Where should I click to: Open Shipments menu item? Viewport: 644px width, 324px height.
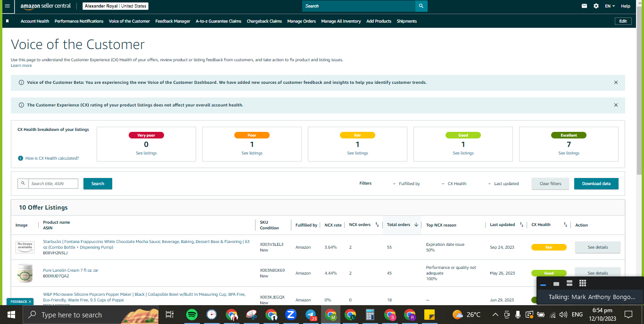(406, 21)
